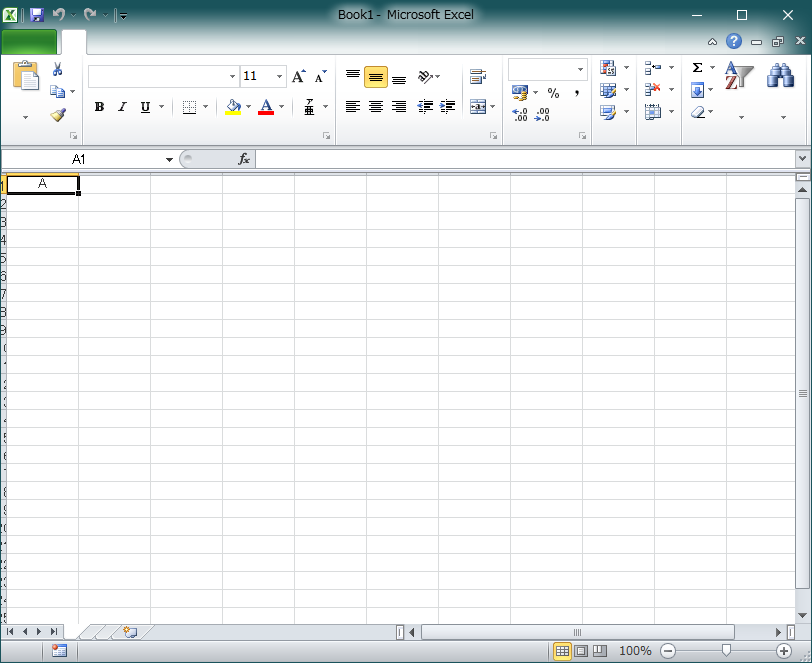The height and width of the screenshot is (663, 812).
Task: Toggle middle vertical alignment
Action: [376, 77]
